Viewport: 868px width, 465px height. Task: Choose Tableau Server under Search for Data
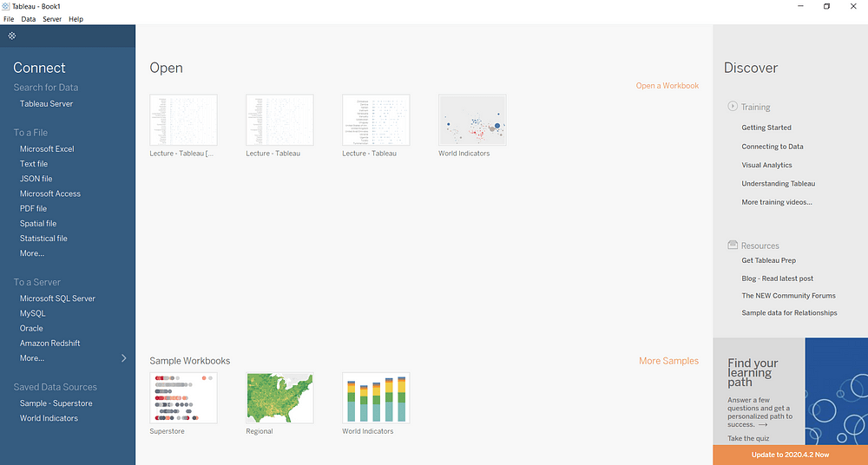tap(46, 104)
